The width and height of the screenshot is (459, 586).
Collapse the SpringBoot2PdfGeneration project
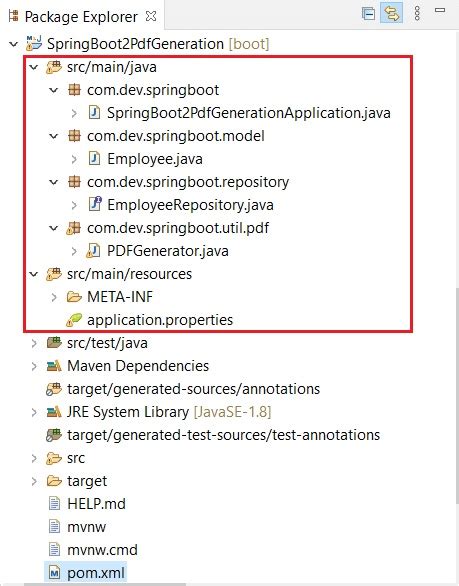pos(14,44)
